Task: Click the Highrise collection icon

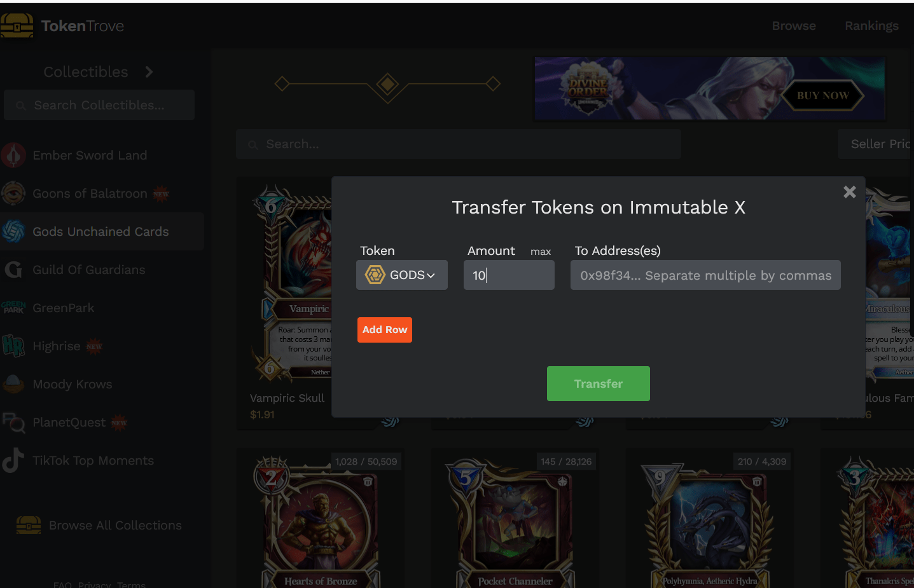Action: click(13, 346)
